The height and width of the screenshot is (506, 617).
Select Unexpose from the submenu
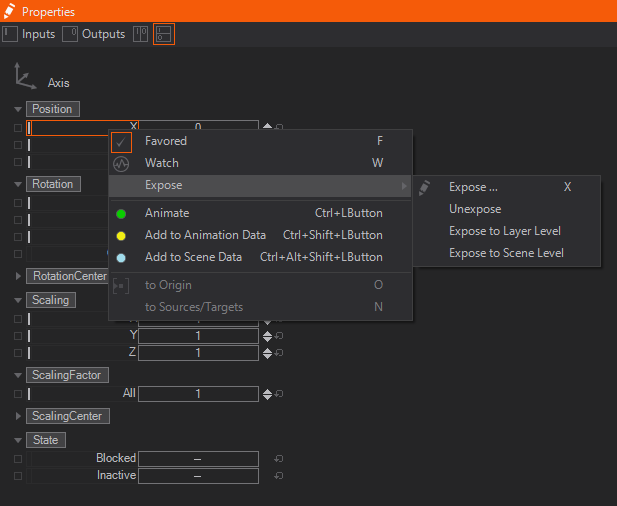tap(475, 209)
